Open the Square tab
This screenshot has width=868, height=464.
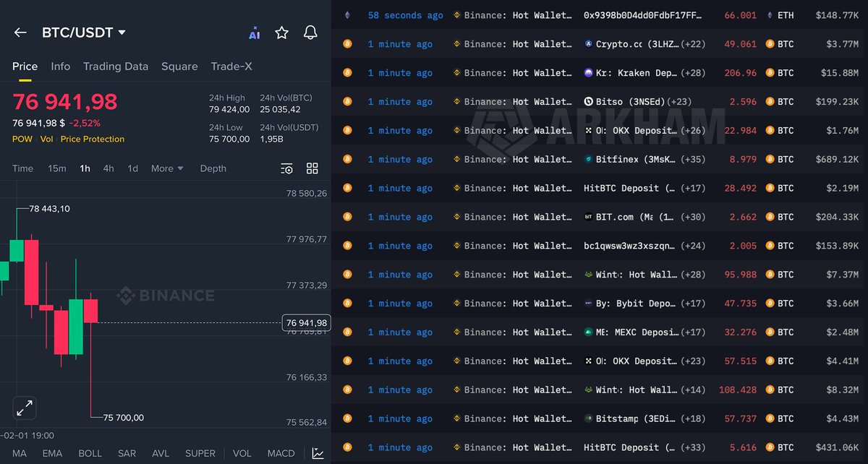tap(179, 66)
